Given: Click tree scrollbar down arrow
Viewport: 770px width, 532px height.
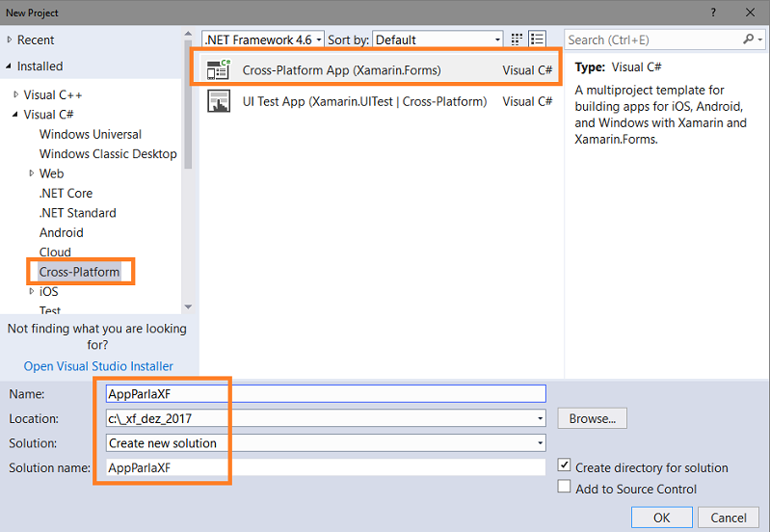Looking at the screenshot, I should coord(188,306).
